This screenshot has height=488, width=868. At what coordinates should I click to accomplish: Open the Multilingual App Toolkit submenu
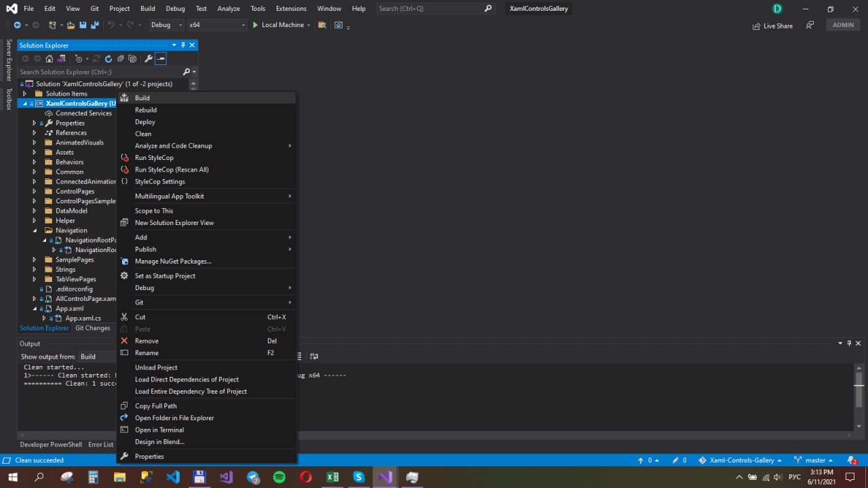coord(207,196)
